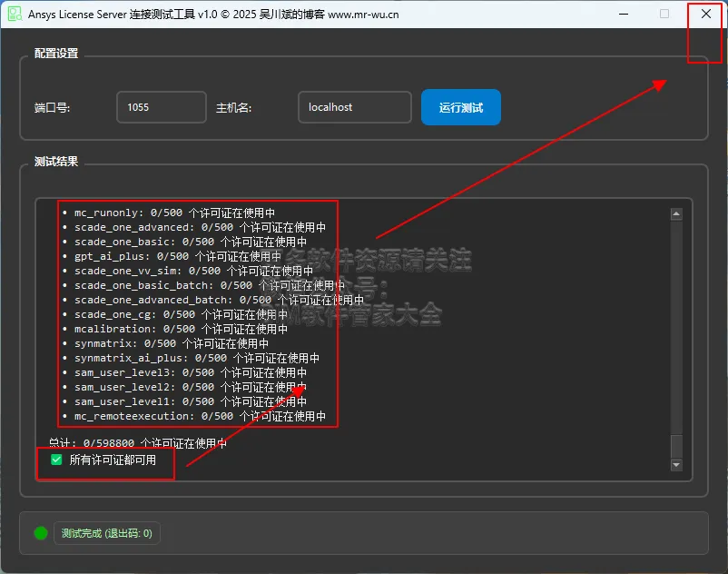The image size is (728, 574).
Task: Click the 测试完成 (退出码: 0) status label
Action: point(107,533)
